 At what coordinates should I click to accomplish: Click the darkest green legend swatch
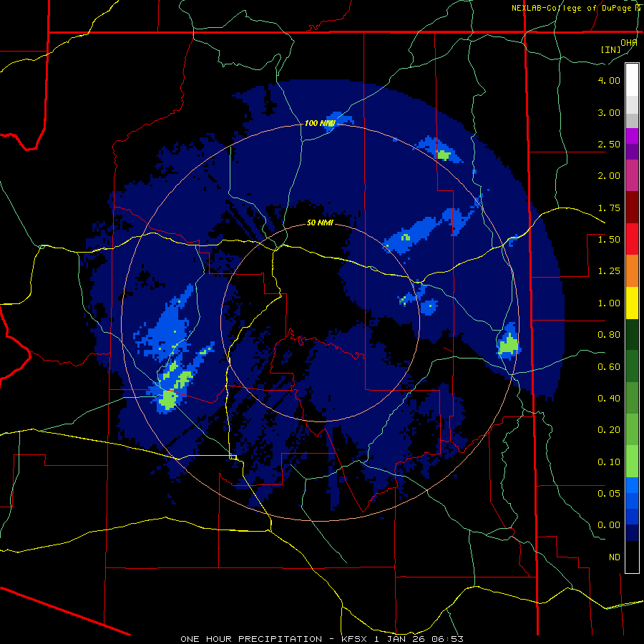coord(632,335)
